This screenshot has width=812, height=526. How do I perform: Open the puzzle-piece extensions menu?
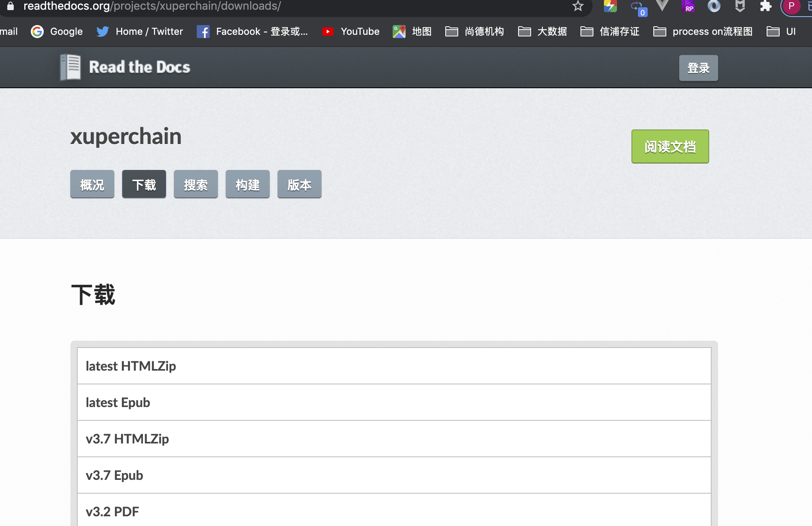tap(765, 6)
